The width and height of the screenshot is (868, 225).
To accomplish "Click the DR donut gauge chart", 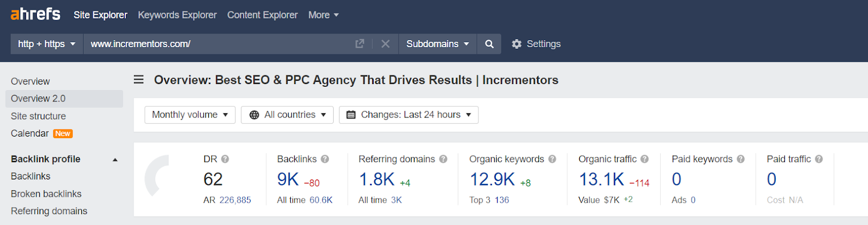I will [157, 176].
